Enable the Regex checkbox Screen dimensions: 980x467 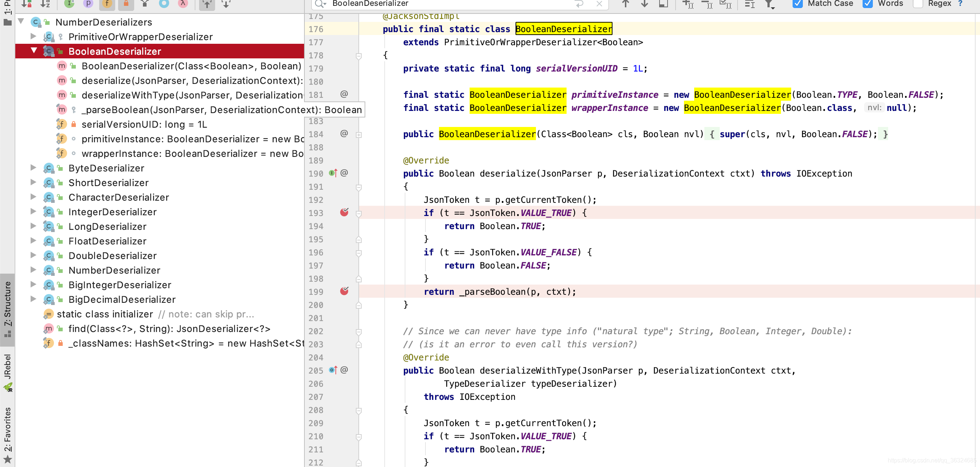tap(918, 4)
